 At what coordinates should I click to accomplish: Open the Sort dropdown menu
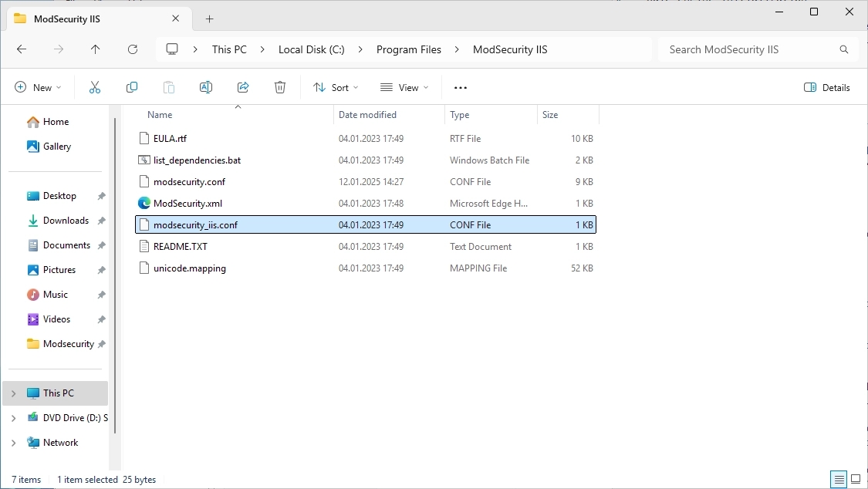(x=336, y=87)
